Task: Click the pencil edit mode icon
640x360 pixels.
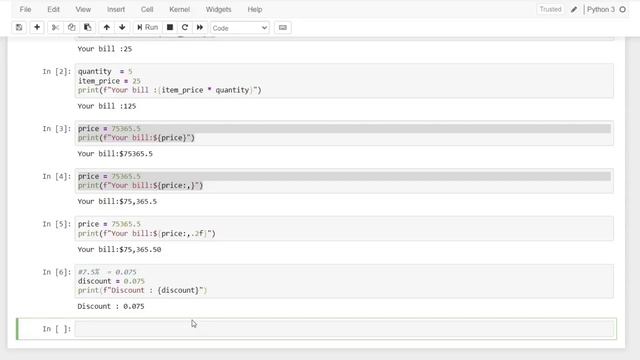Action: click(x=574, y=9)
